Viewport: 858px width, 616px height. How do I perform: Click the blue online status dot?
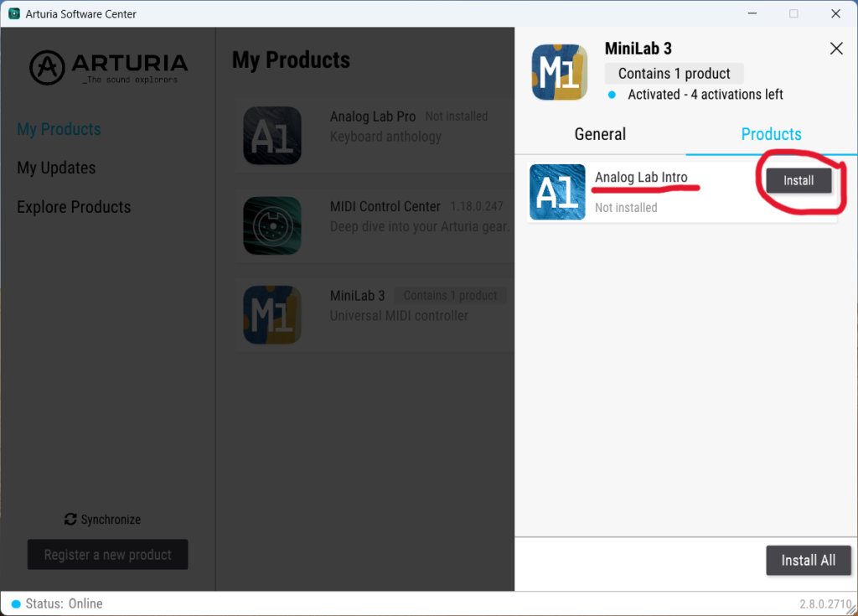pos(16,604)
